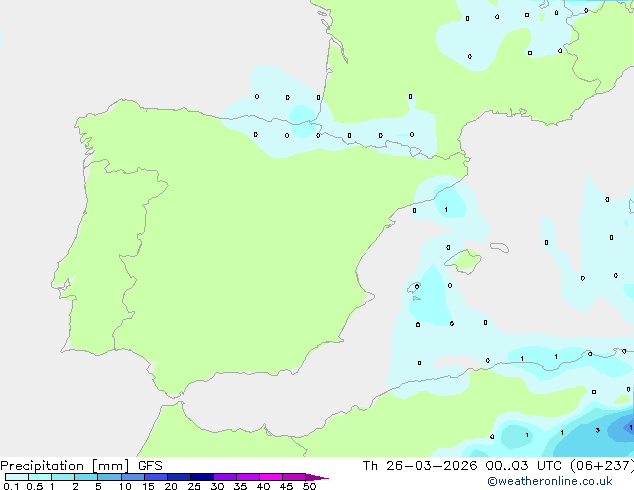
Task: Click the 40–45 mm legend color swatch
Action: click(271, 477)
